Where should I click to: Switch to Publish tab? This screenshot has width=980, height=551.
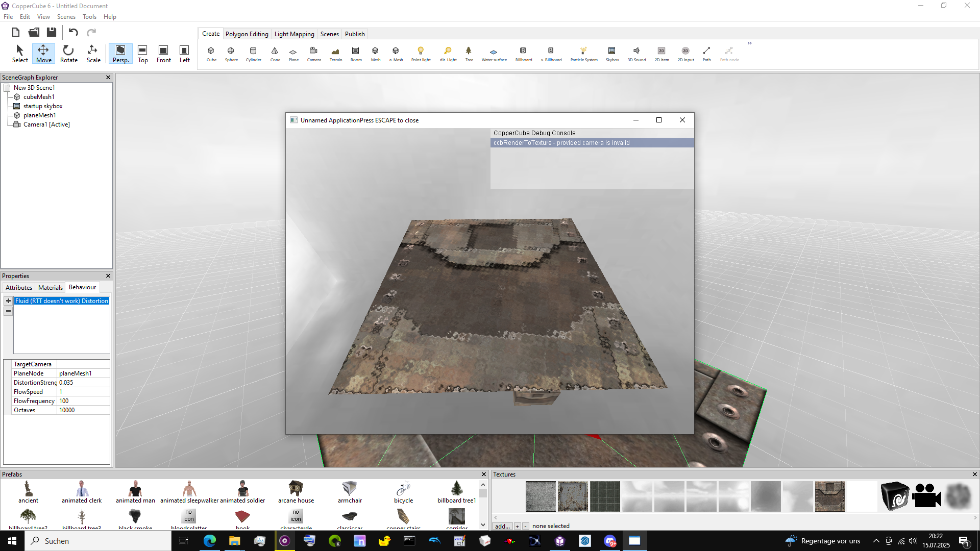[x=355, y=34]
